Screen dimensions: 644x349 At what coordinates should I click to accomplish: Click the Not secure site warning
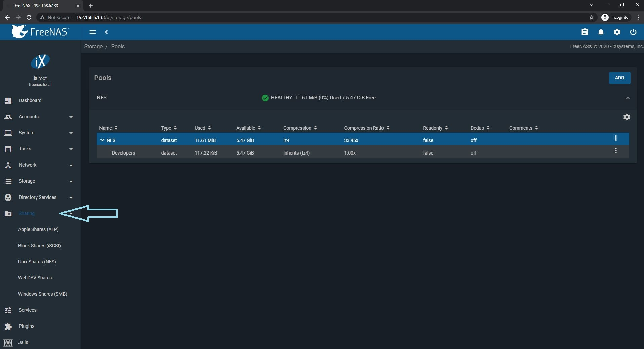pos(55,17)
